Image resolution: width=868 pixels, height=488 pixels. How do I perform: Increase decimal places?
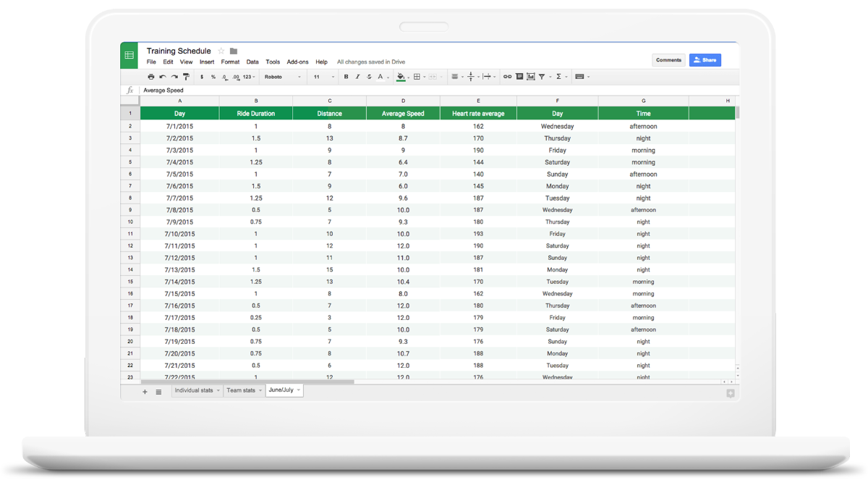point(236,77)
